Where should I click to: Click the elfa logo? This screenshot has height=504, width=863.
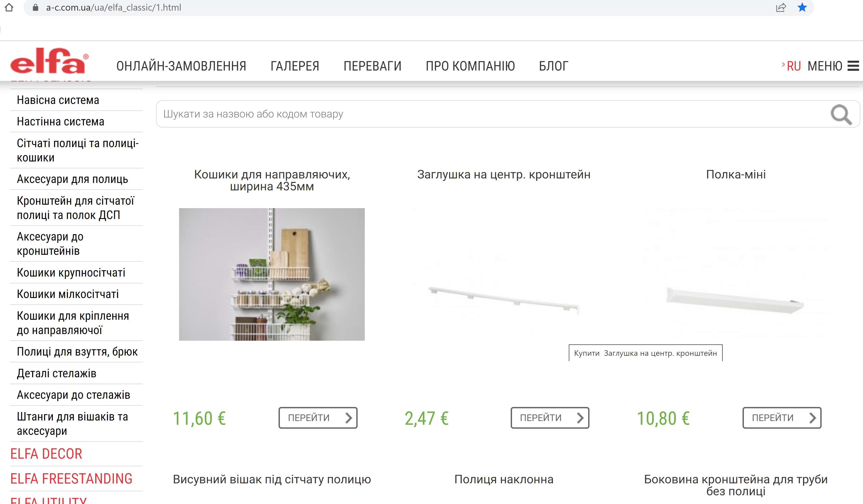(x=50, y=61)
